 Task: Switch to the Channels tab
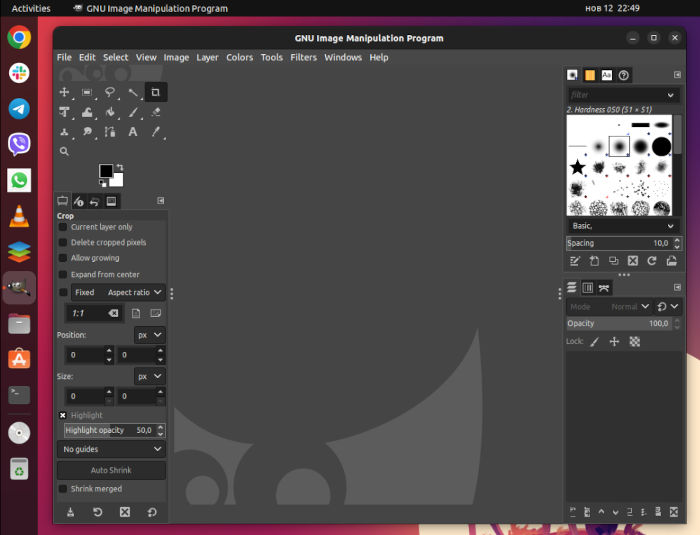[x=588, y=288]
